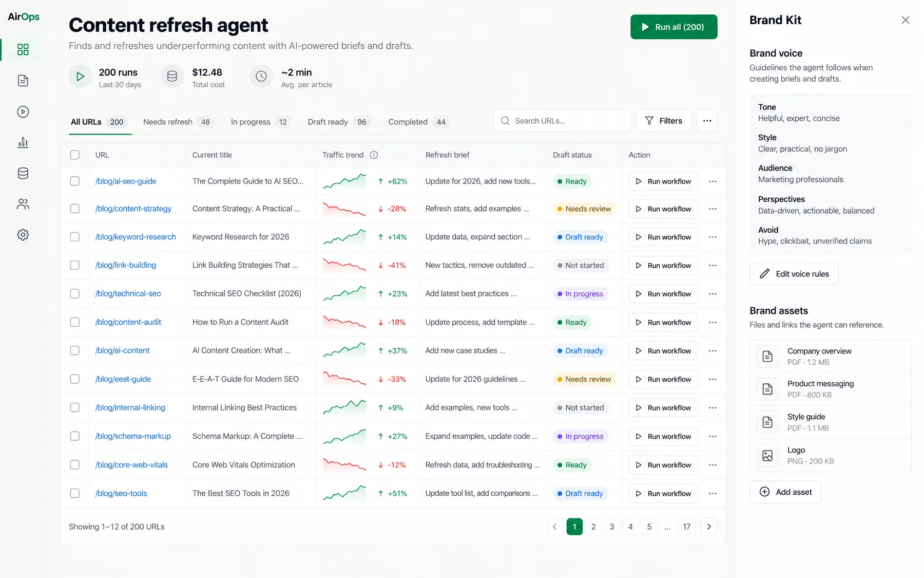
Task: Open the Logo PNG image icon
Action: click(767, 455)
